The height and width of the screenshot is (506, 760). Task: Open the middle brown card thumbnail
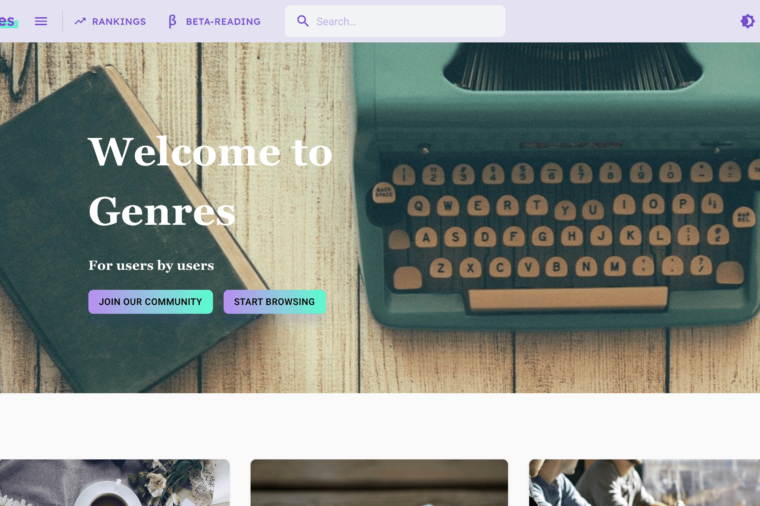click(379, 483)
